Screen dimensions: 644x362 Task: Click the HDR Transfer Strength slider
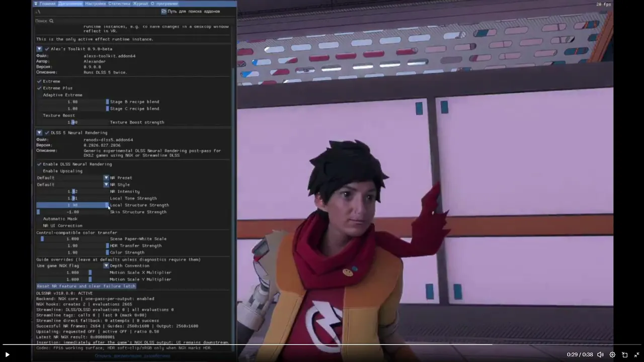tap(72, 246)
